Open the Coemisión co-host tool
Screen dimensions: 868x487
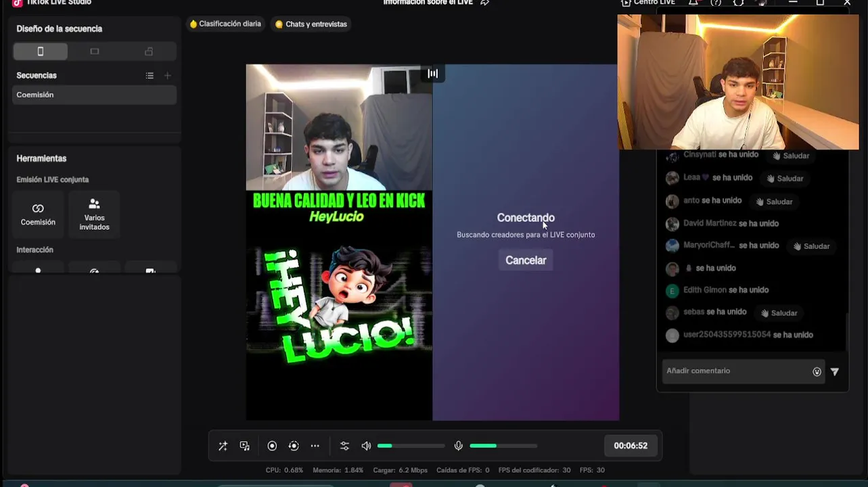click(38, 214)
